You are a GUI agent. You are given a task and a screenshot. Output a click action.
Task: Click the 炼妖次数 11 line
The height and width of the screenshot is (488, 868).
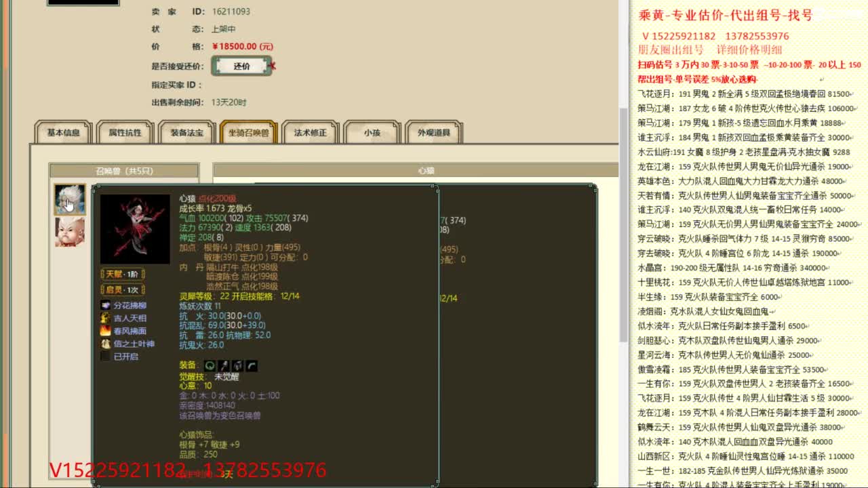point(200,306)
